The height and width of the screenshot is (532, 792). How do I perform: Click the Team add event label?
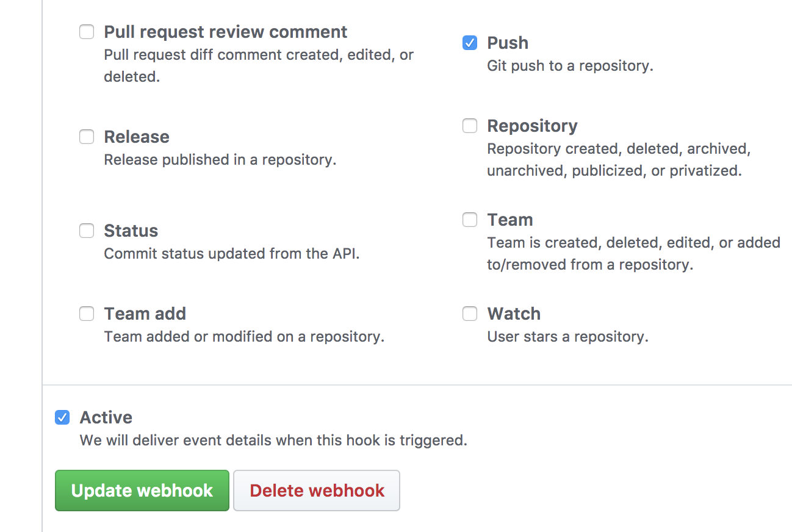(145, 313)
